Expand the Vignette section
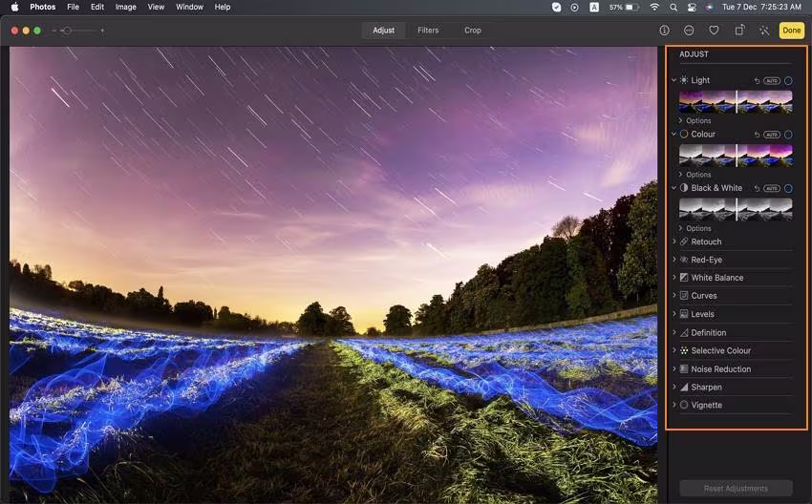This screenshot has width=812, height=504. [x=673, y=405]
